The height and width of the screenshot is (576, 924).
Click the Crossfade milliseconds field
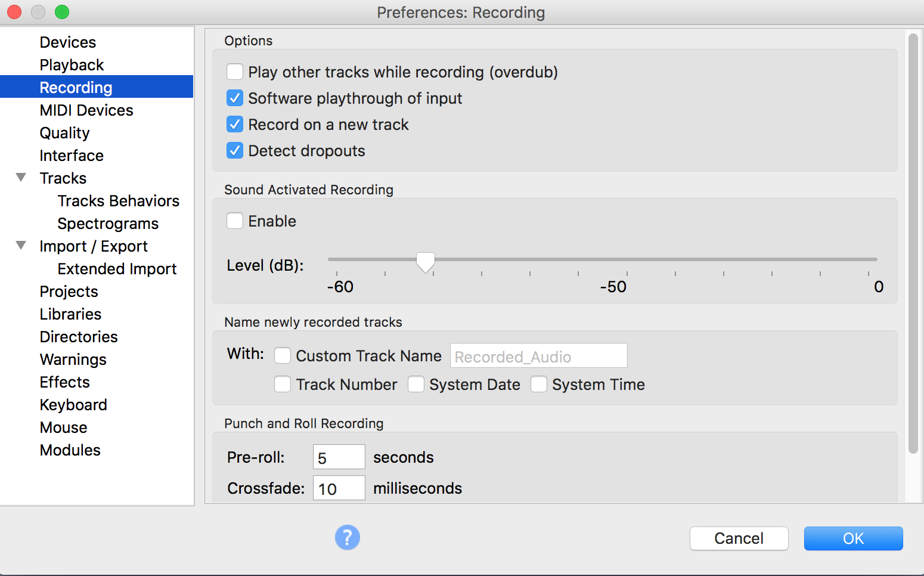(x=339, y=488)
